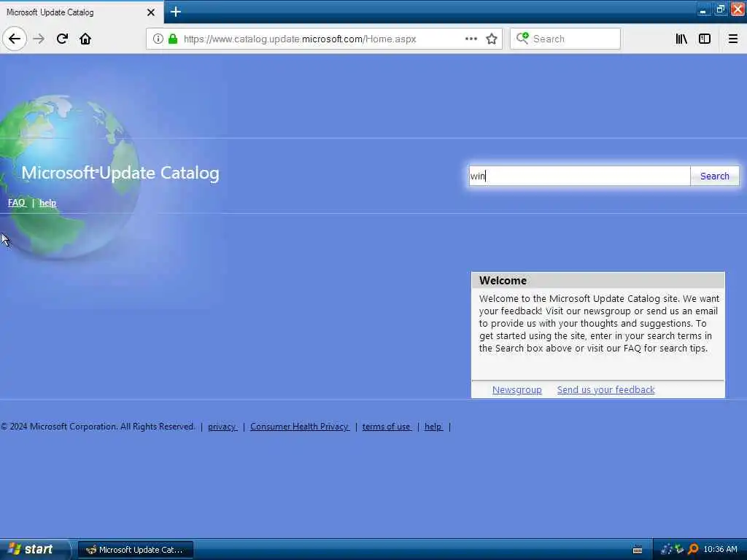747x560 pixels.
Task: Click the address bar URL
Action: click(x=300, y=39)
